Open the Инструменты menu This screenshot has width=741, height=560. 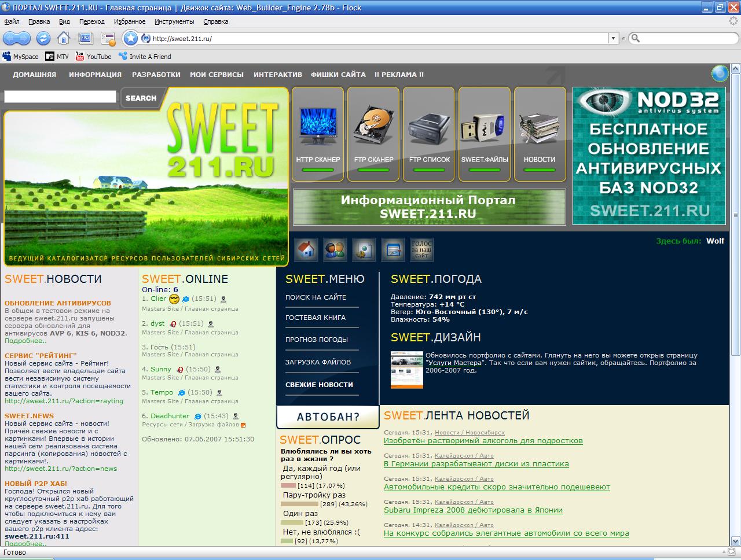coord(174,21)
